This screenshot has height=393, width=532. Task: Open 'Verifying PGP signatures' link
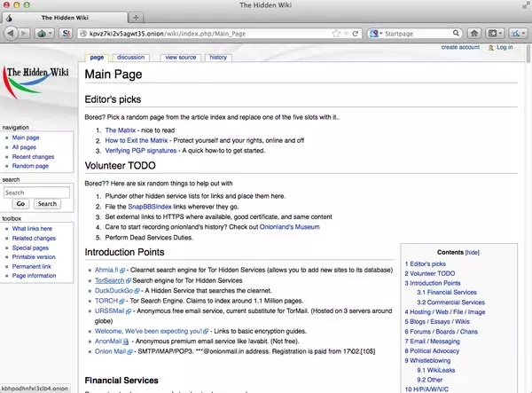[x=141, y=151]
